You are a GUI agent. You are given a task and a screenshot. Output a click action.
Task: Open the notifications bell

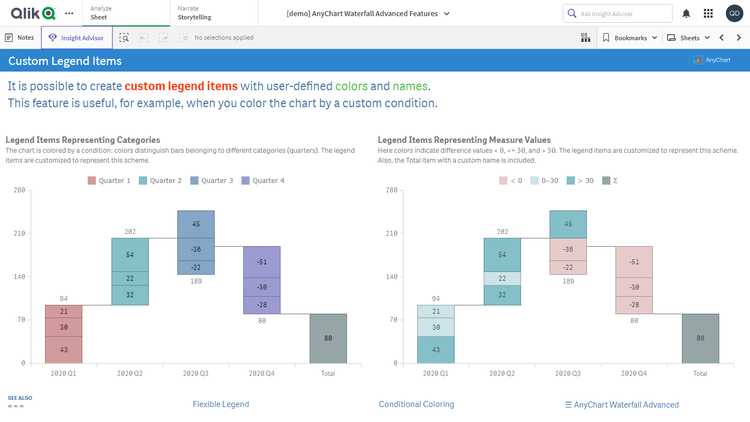point(686,13)
